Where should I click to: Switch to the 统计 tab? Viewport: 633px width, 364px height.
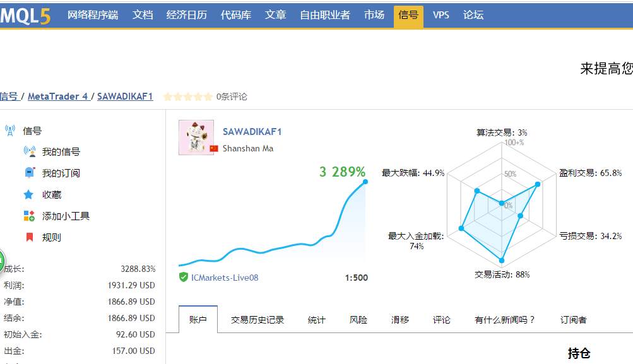[317, 320]
